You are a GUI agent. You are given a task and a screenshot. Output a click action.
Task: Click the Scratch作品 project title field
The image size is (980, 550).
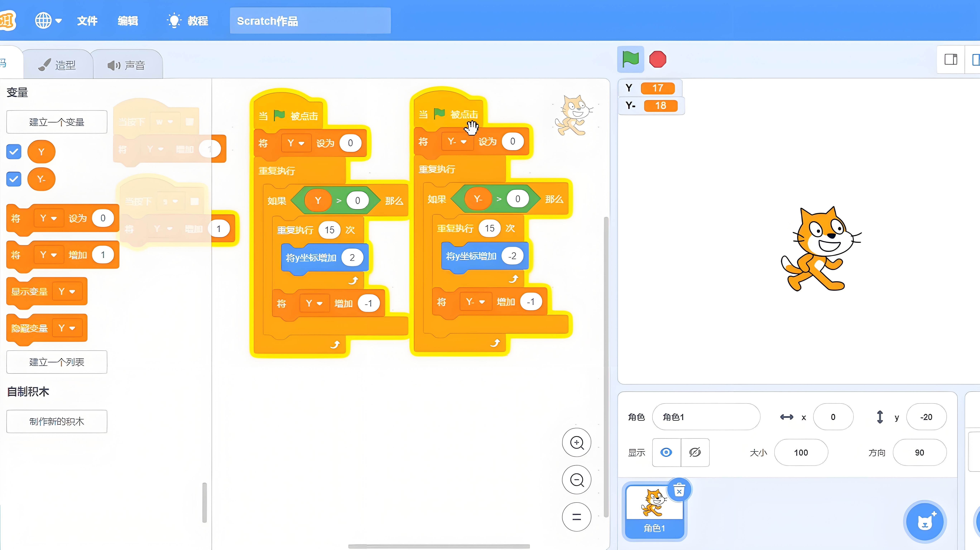coord(310,21)
